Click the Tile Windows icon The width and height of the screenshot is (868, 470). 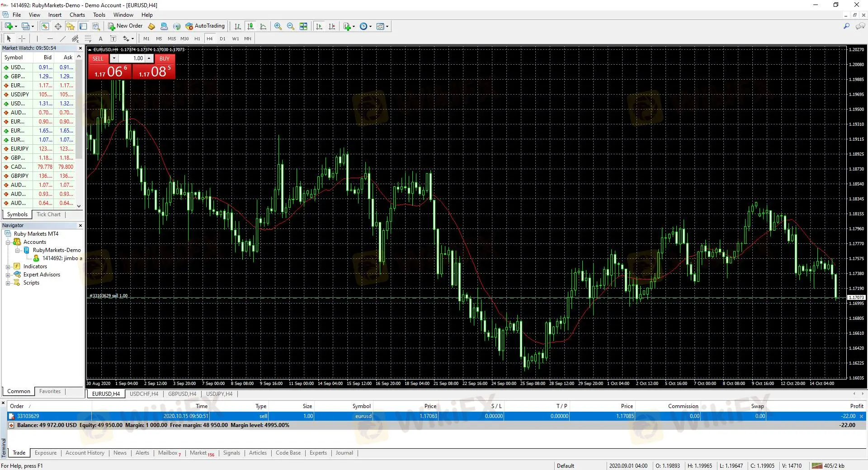tap(303, 26)
